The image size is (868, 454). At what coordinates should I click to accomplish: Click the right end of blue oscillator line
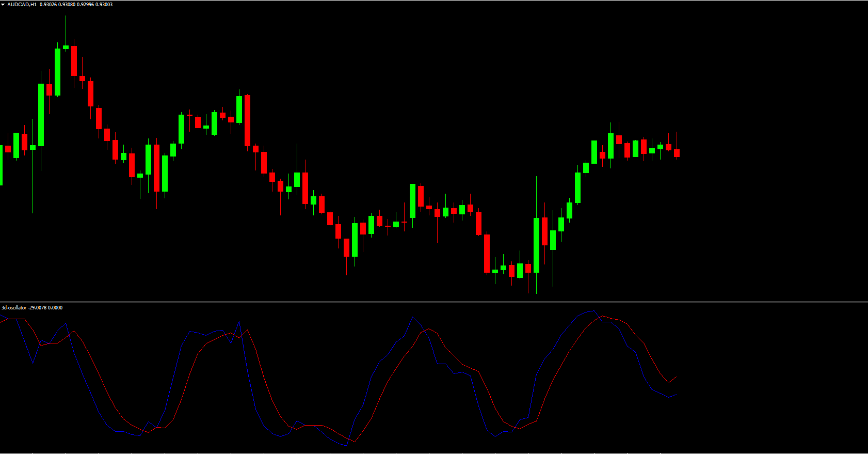click(675, 395)
